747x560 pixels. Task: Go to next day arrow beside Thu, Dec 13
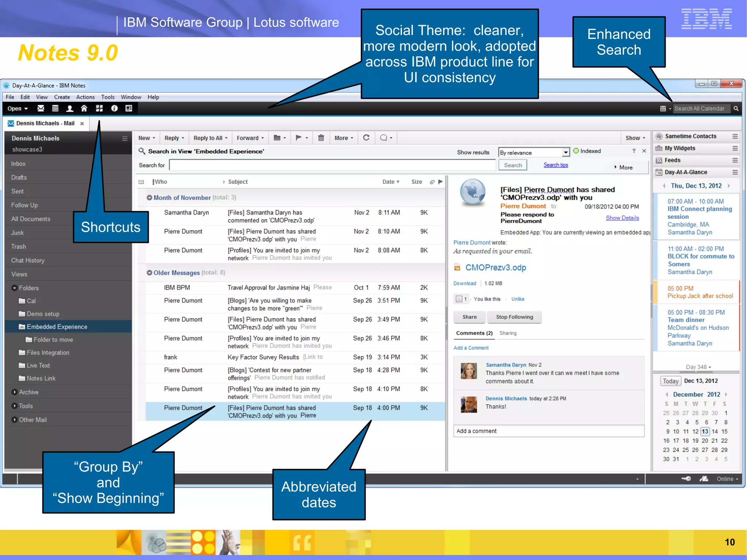(x=729, y=186)
